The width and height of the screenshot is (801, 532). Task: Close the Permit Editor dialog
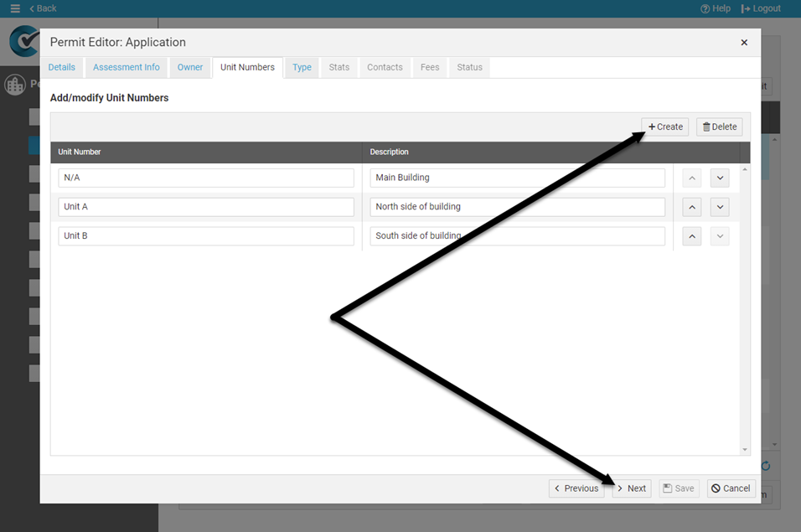744,43
